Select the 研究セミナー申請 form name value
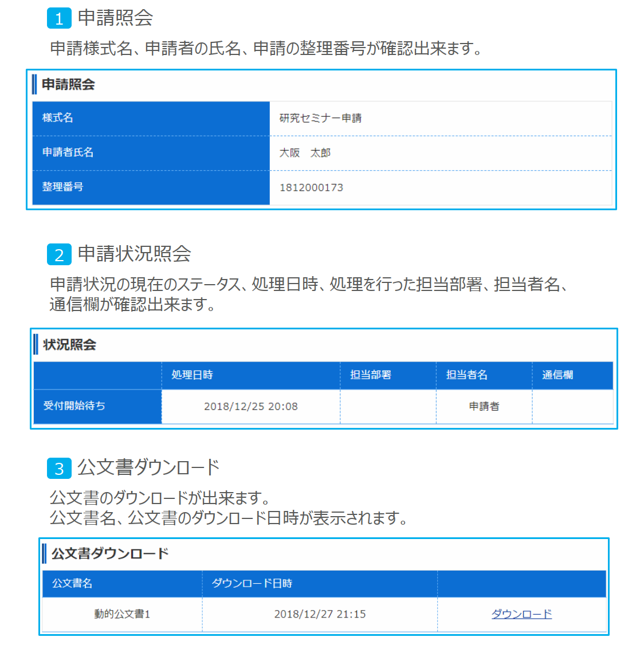 coord(320,119)
